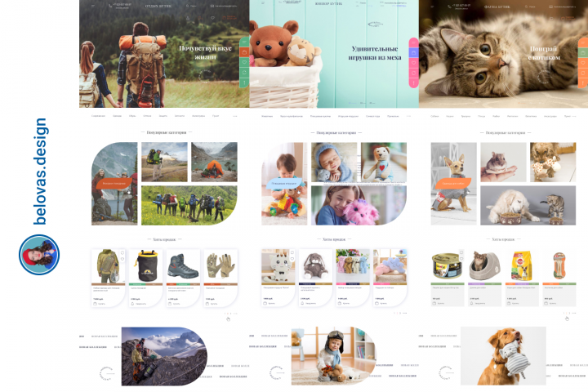Click heart icon in green side panel
This screenshot has width=588, height=392.
coord(244,62)
